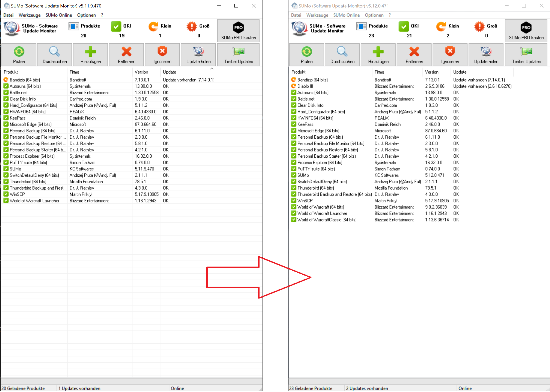
Task: Select Thunderbird (64 bits) row in right window
Action: 315,188
